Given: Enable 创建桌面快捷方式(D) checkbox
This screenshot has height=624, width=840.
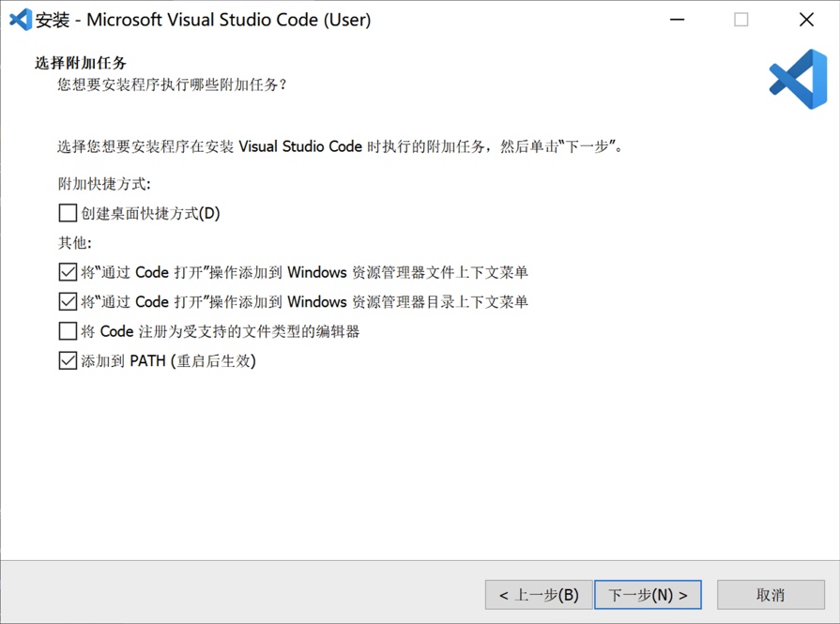Looking at the screenshot, I should pyautogui.click(x=68, y=213).
